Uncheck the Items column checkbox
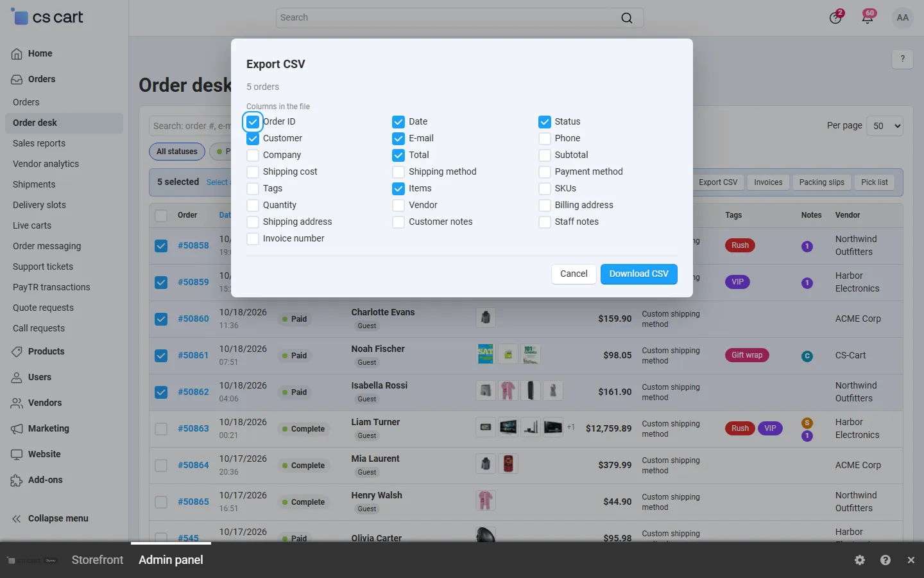Image resolution: width=924 pixels, height=578 pixels. pyautogui.click(x=398, y=188)
